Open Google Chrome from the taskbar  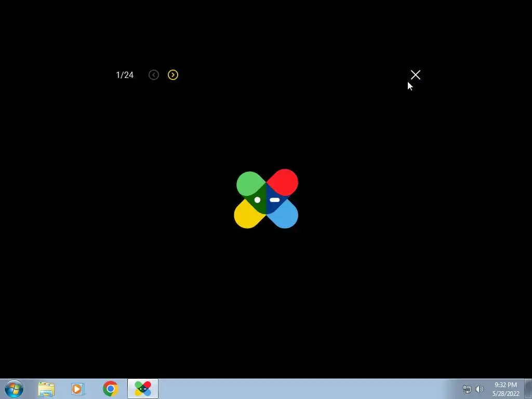(110, 389)
